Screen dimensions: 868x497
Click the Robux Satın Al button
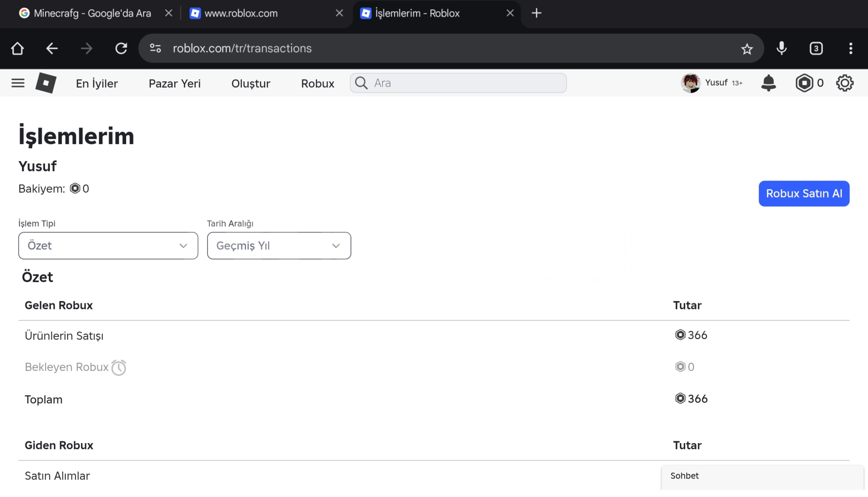(x=804, y=194)
